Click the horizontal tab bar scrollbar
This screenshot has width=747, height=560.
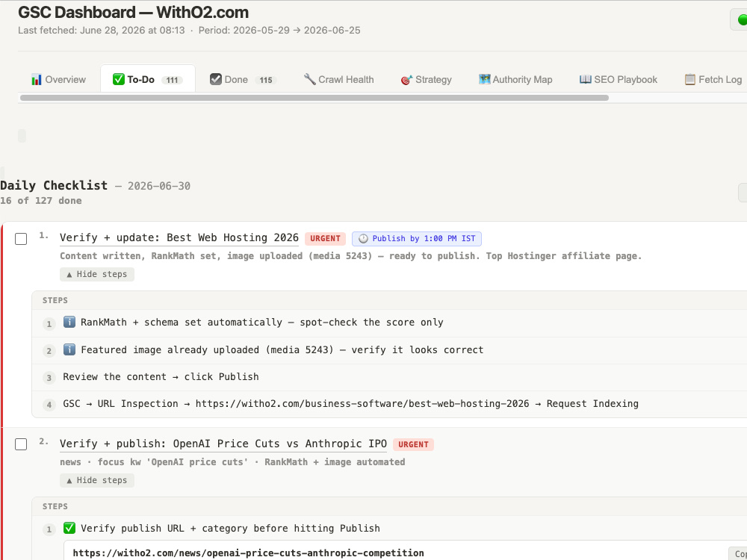tap(314, 98)
